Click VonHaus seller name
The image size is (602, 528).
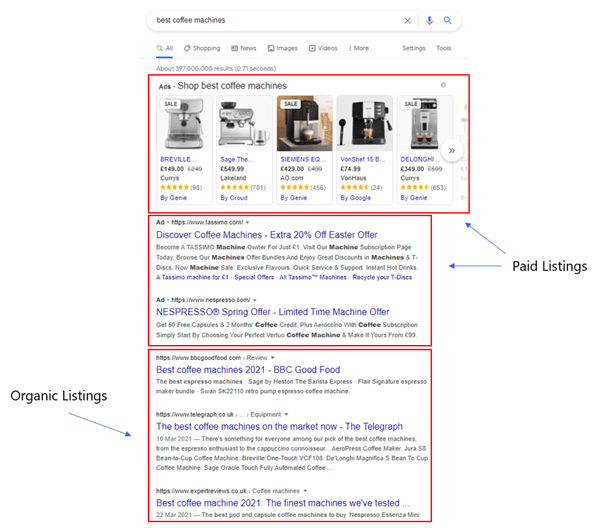[x=353, y=178]
